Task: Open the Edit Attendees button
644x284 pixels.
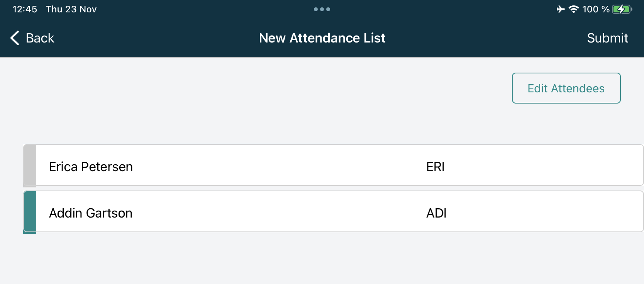Action: tap(566, 88)
